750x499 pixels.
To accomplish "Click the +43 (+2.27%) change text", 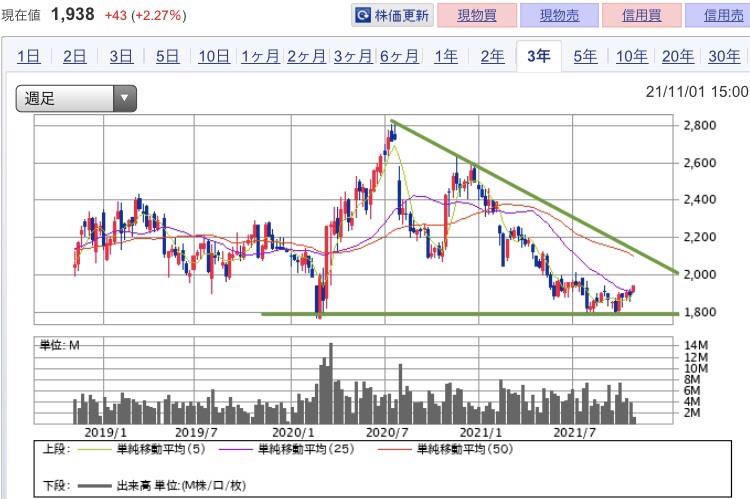I will point(145,15).
